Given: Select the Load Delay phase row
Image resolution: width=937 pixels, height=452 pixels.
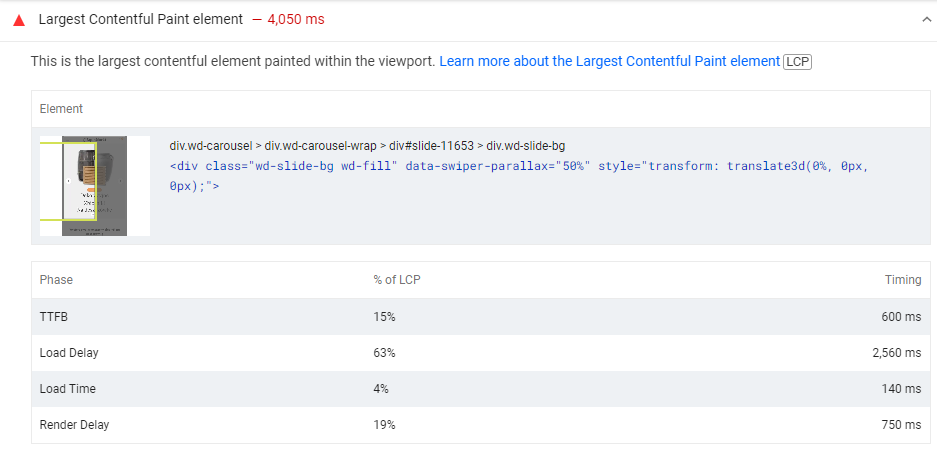Looking at the screenshot, I should (x=480, y=353).
